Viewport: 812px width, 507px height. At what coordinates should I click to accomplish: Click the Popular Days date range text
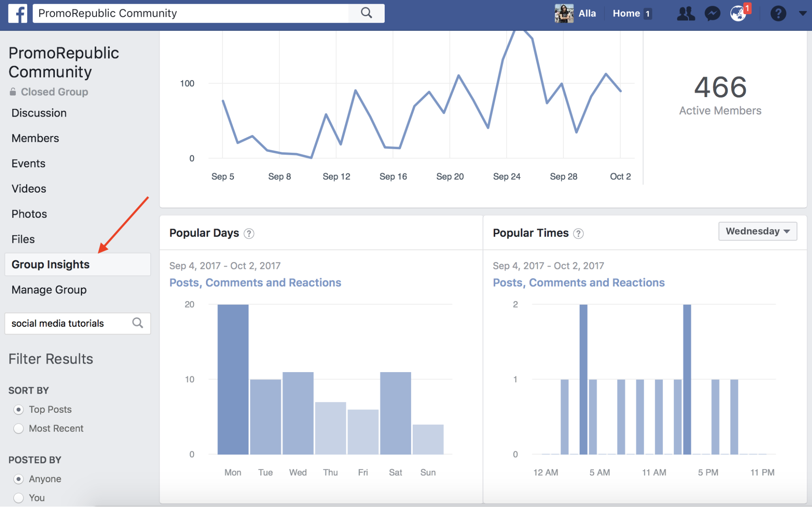[225, 266]
